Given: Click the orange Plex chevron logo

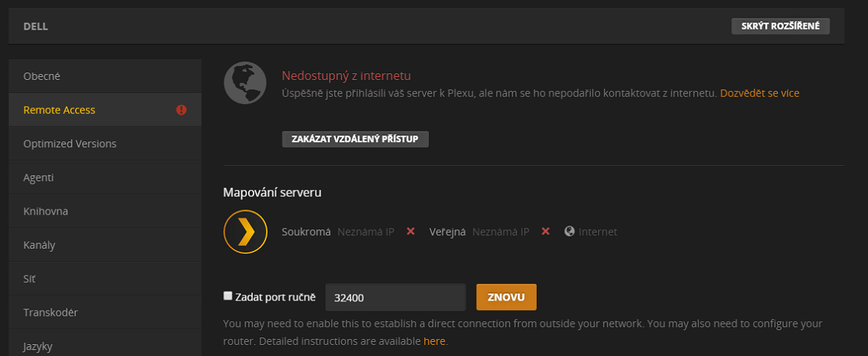Looking at the screenshot, I should (245, 232).
